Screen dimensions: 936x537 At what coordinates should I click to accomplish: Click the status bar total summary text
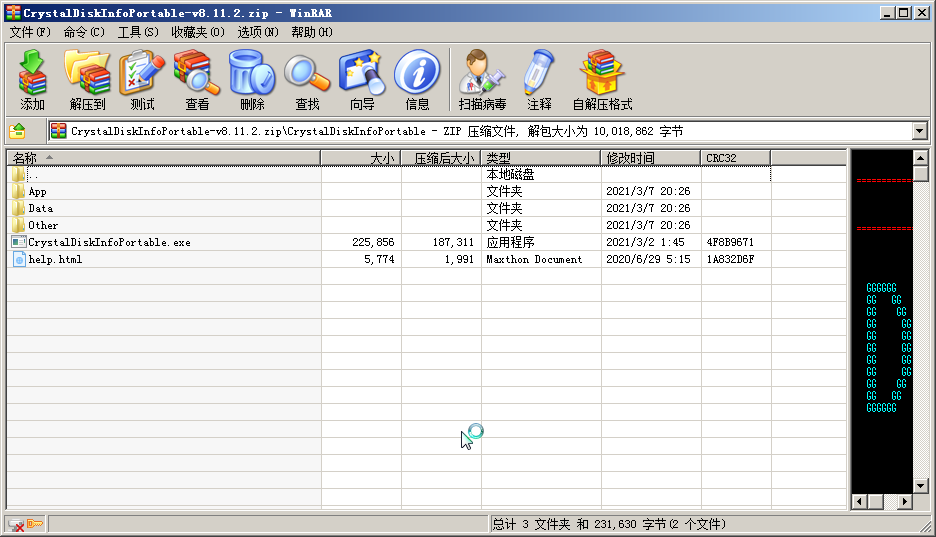pos(609,524)
